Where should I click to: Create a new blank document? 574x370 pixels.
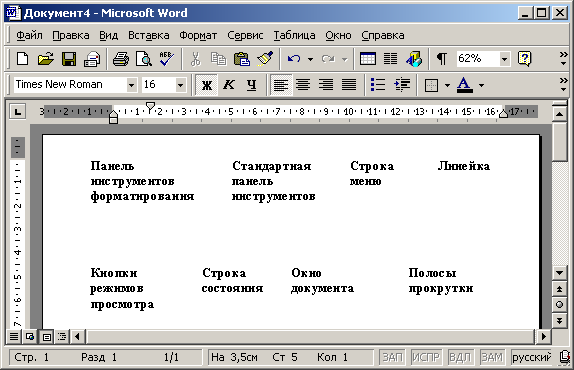[x=22, y=59]
